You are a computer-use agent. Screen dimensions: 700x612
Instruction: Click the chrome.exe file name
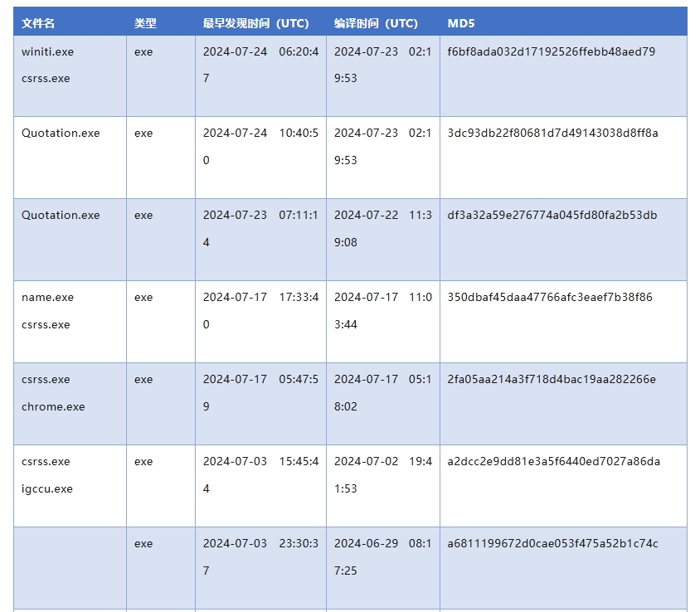(x=53, y=406)
